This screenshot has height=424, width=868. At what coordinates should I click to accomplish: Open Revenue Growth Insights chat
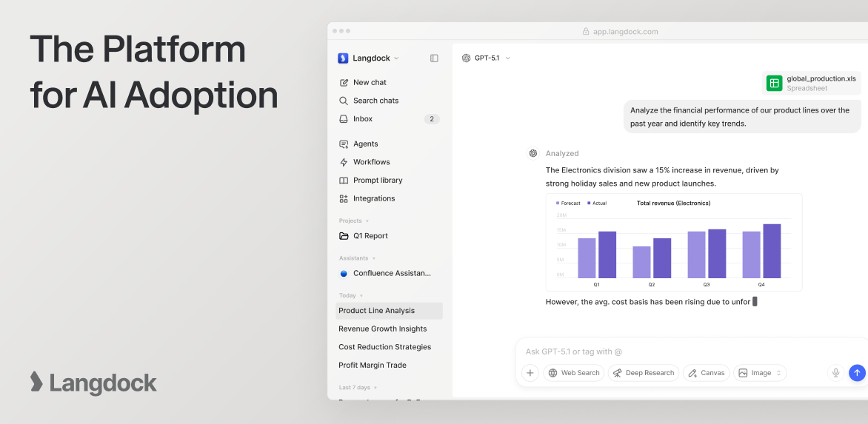pos(389,329)
